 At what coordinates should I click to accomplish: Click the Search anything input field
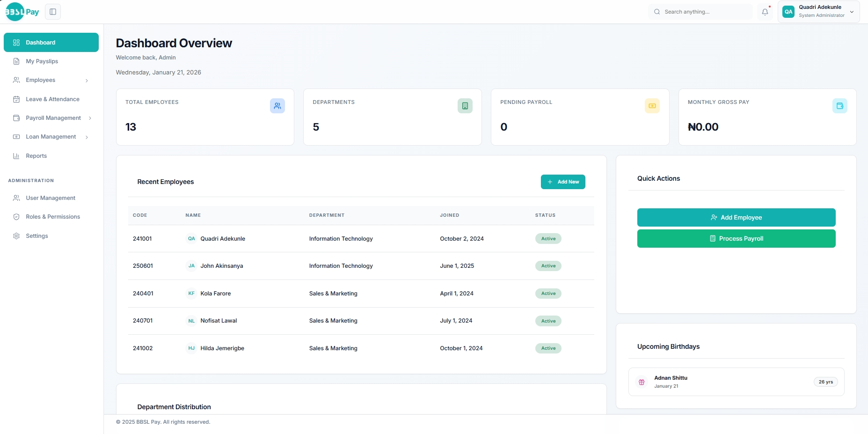700,12
